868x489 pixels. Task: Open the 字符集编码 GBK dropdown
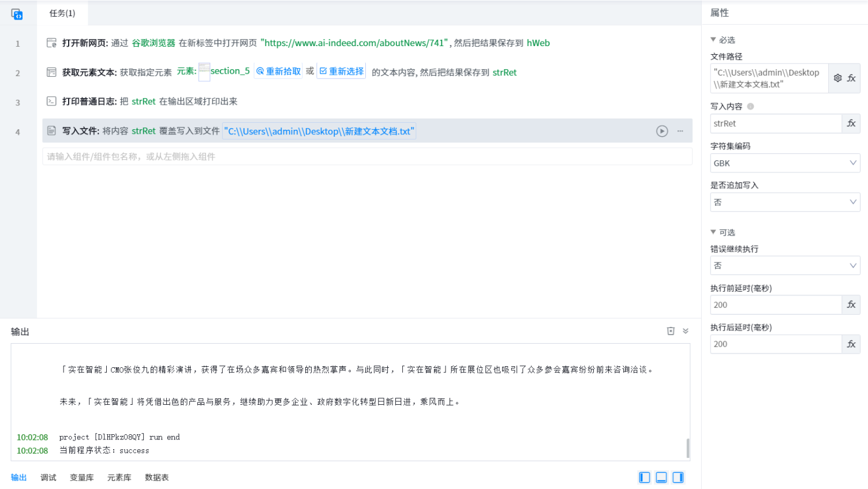pos(785,163)
